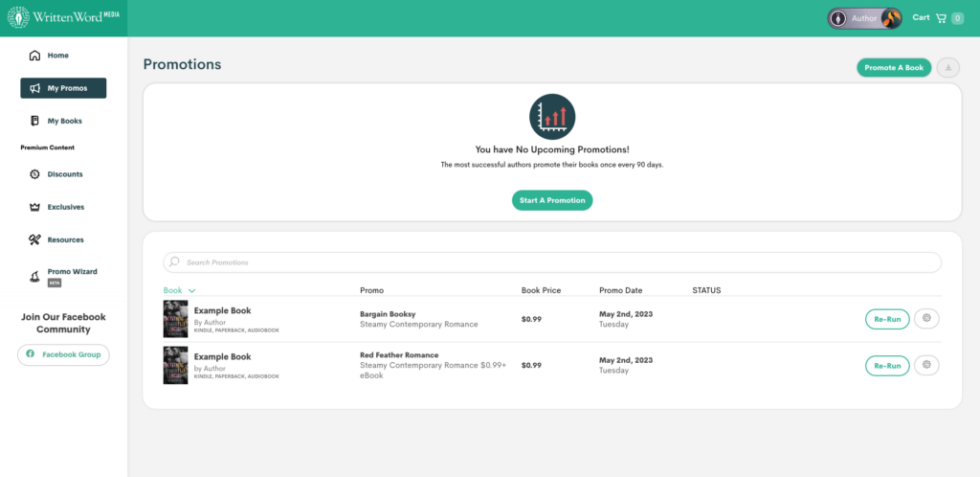Click the book icon beside My Books
Screen dimensions: 980x477
pyautogui.click(x=35, y=121)
